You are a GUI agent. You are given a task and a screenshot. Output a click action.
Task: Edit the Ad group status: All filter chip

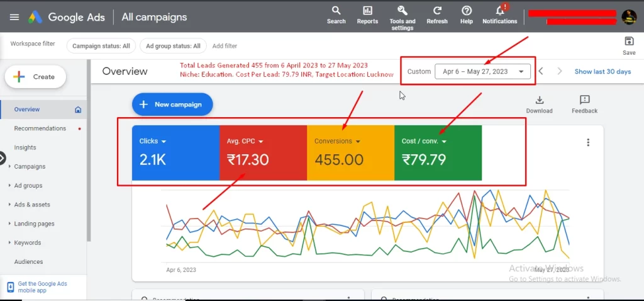174,46
